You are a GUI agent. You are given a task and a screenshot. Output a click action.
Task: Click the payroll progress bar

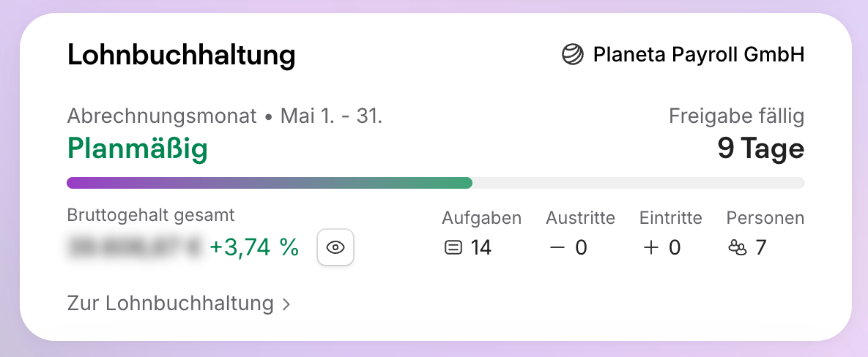[436, 183]
